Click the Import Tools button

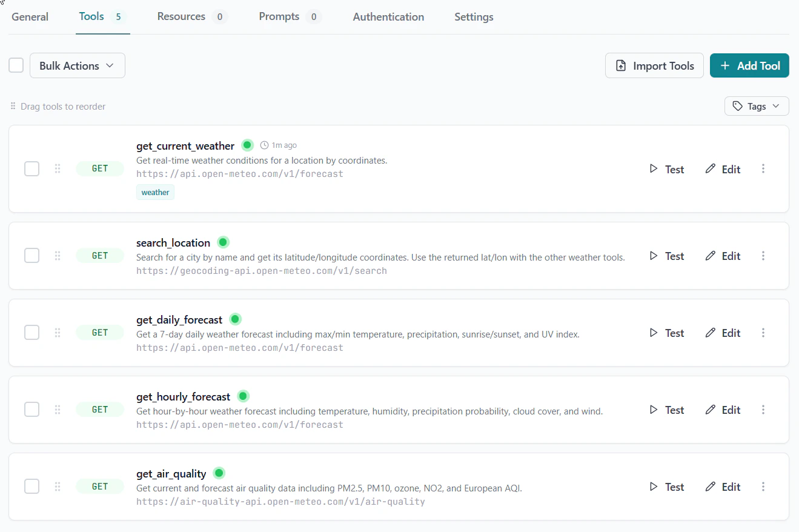(654, 65)
